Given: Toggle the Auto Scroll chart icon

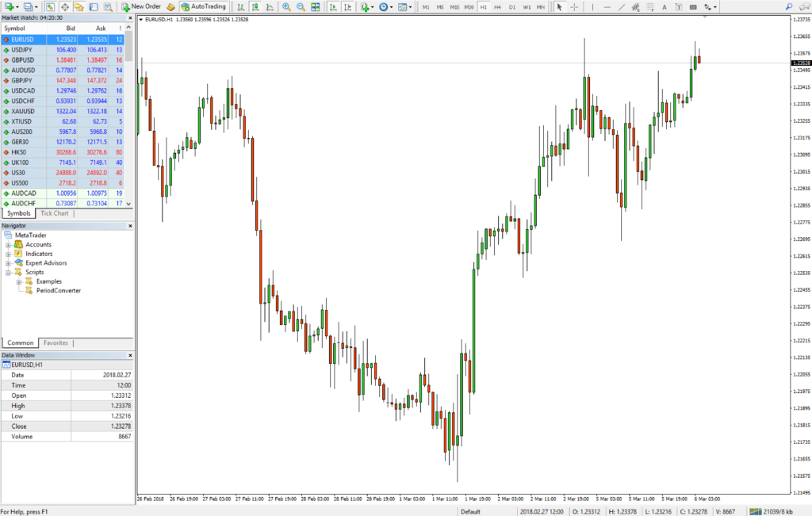Looking at the screenshot, I should click(x=333, y=6).
